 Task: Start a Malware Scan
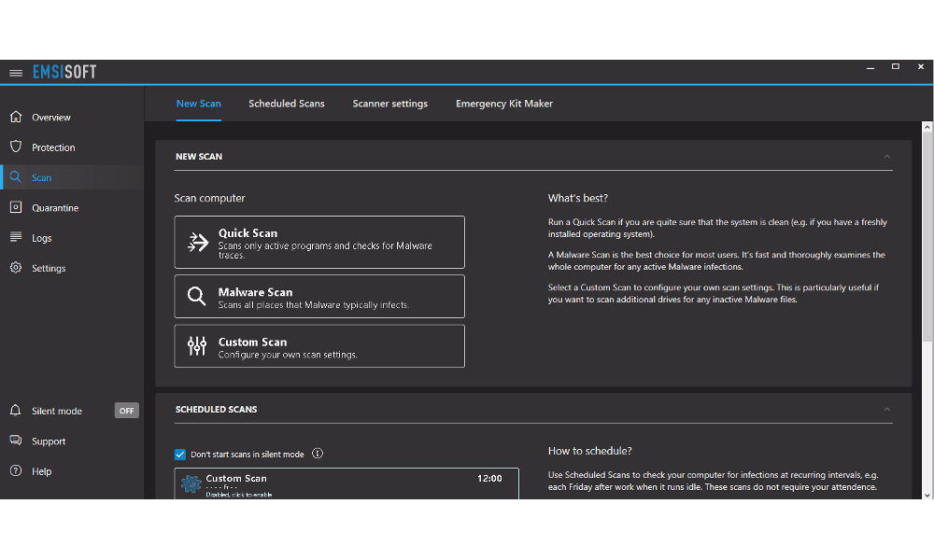319,297
